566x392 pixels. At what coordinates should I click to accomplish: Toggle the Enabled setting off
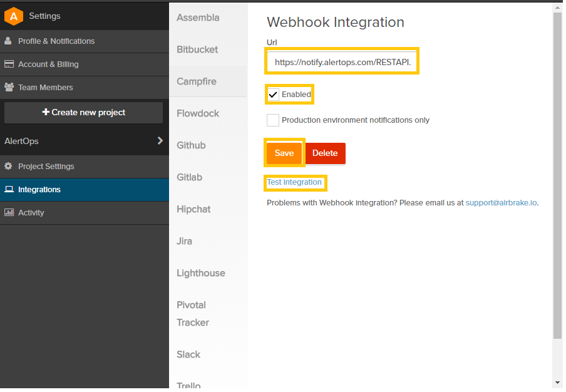273,94
